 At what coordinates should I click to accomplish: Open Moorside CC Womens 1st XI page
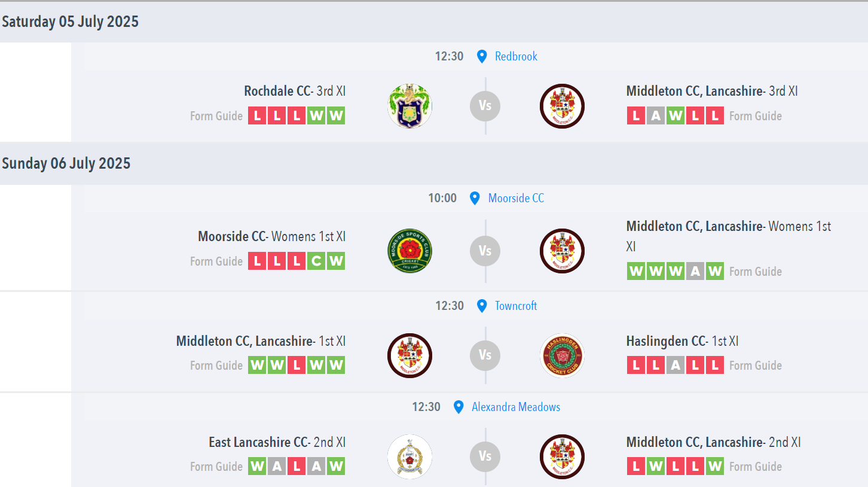coord(271,236)
